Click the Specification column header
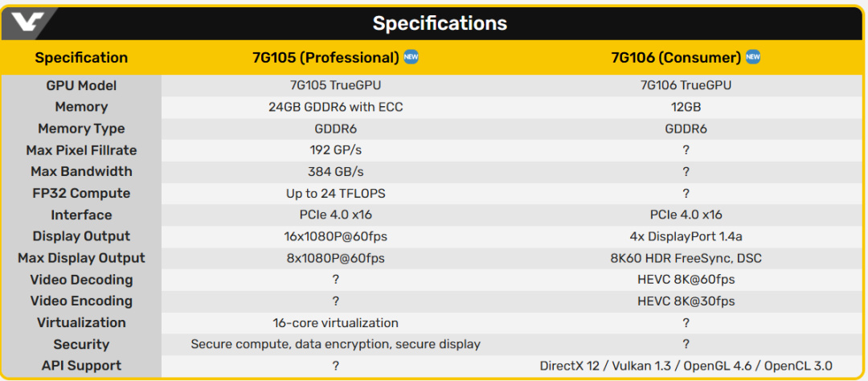This screenshot has height=381, width=868. coord(81,57)
